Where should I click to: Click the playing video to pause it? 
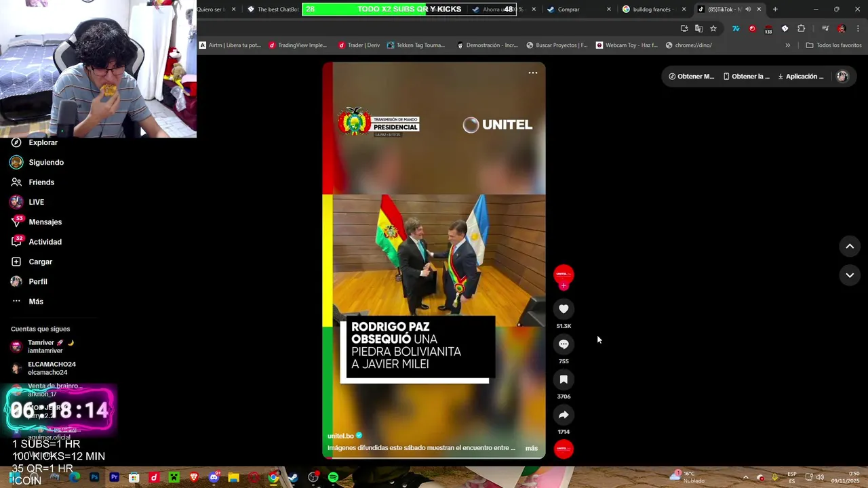pos(434,260)
